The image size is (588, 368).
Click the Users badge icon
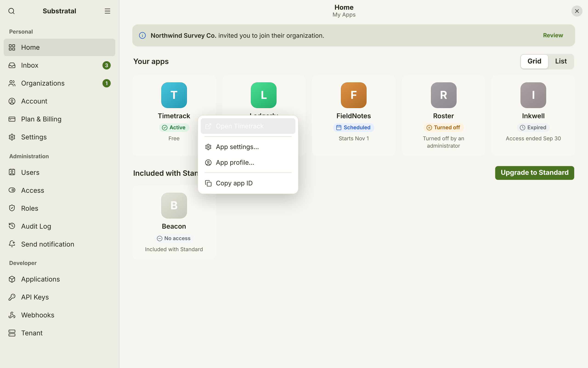12,172
